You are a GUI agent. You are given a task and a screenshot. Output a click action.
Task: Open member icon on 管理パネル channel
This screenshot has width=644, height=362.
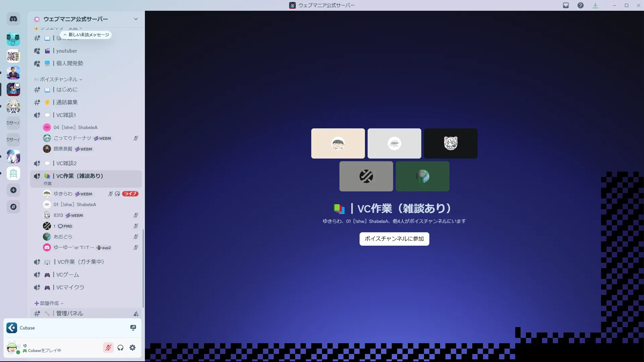(136, 314)
